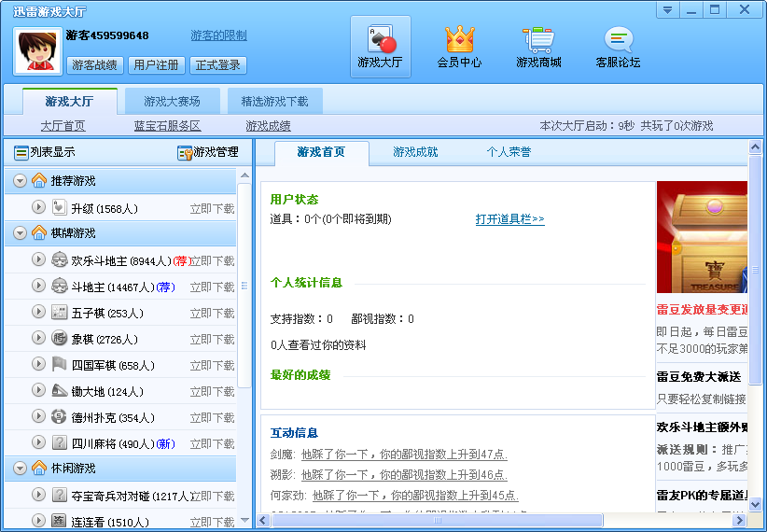Collapse the 休闲游戏 category

pyautogui.click(x=21, y=469)
